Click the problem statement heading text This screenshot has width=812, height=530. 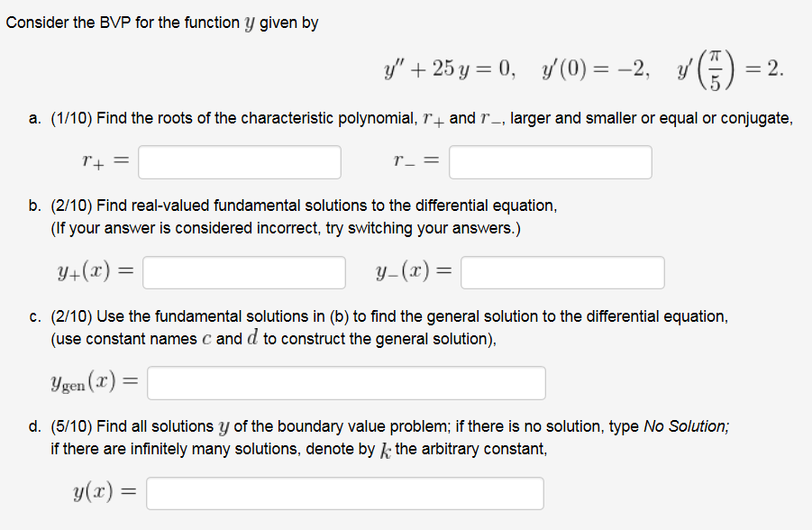(x=162, y=22)
